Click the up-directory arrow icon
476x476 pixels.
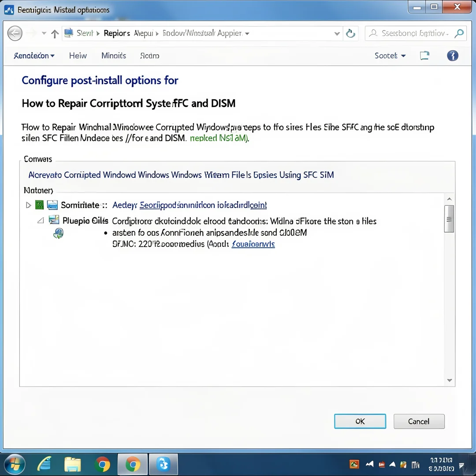(x=55, y=33)
